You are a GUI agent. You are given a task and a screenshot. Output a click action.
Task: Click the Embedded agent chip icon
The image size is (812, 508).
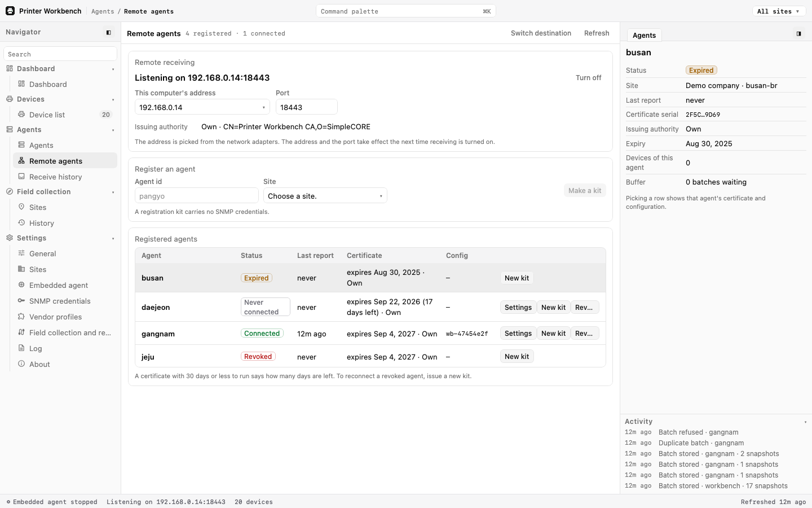pos(21,285)
